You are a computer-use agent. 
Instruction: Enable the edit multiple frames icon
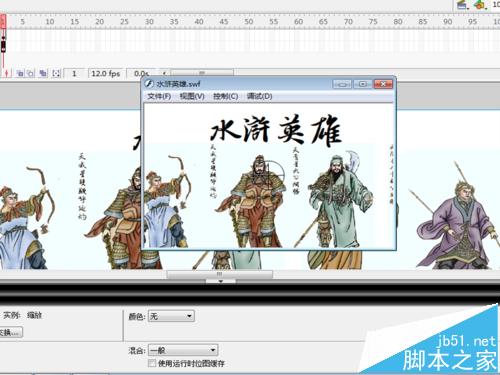pyautogui.click(x=43, y=73)
